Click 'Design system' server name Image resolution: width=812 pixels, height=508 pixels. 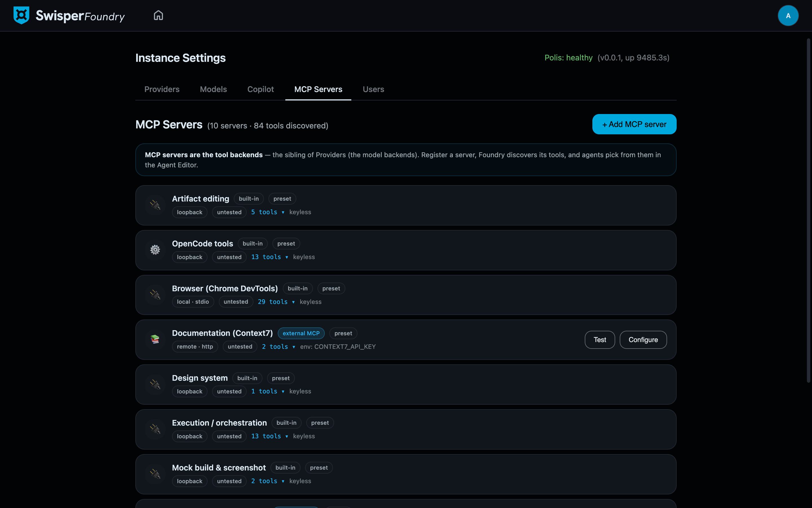pyautogui.click(x=200, y=378)
